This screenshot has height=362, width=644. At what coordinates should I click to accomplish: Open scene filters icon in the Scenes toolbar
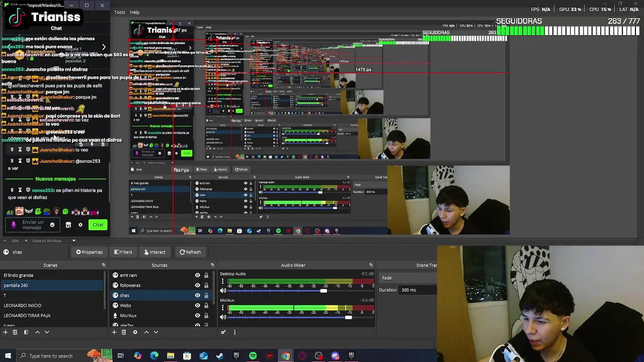(x=26, y=332)
